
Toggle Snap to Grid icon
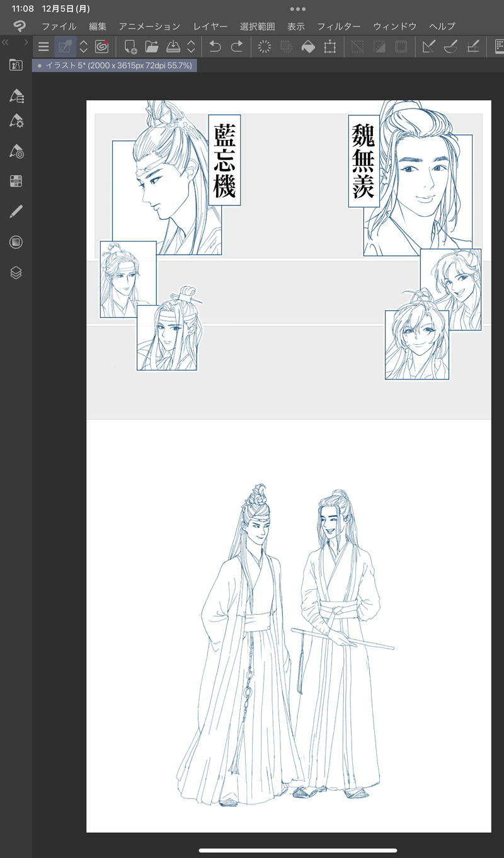click(x=473, y=47)
